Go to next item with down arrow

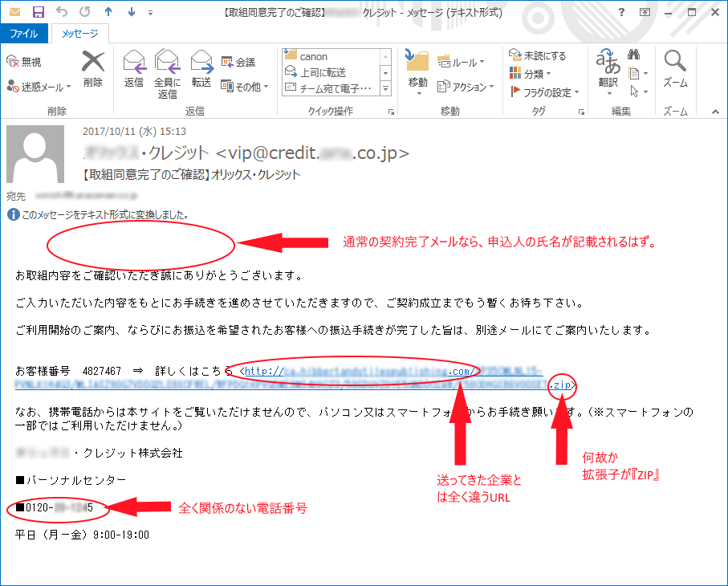coord(132,12)
